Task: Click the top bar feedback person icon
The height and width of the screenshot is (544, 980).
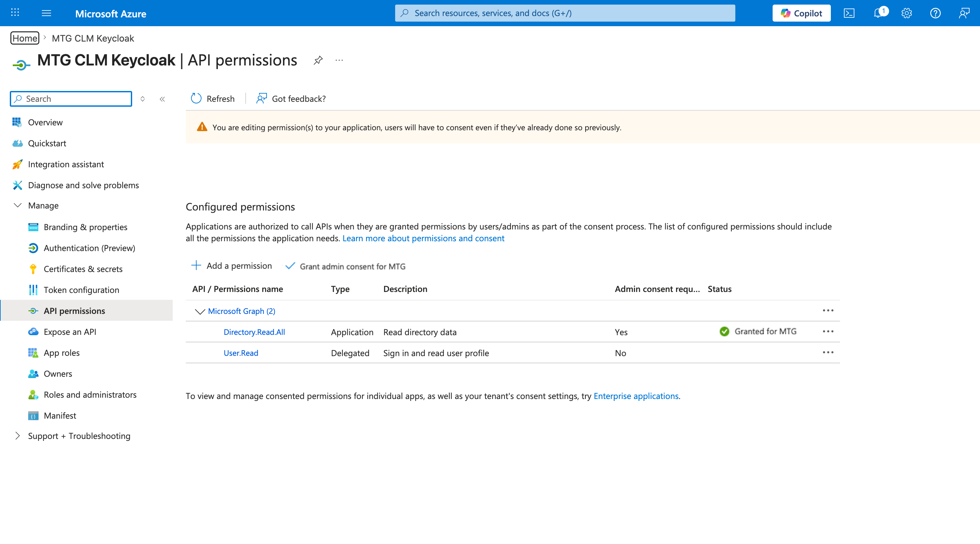Action: pyautogui.click(x=964, y=13)
